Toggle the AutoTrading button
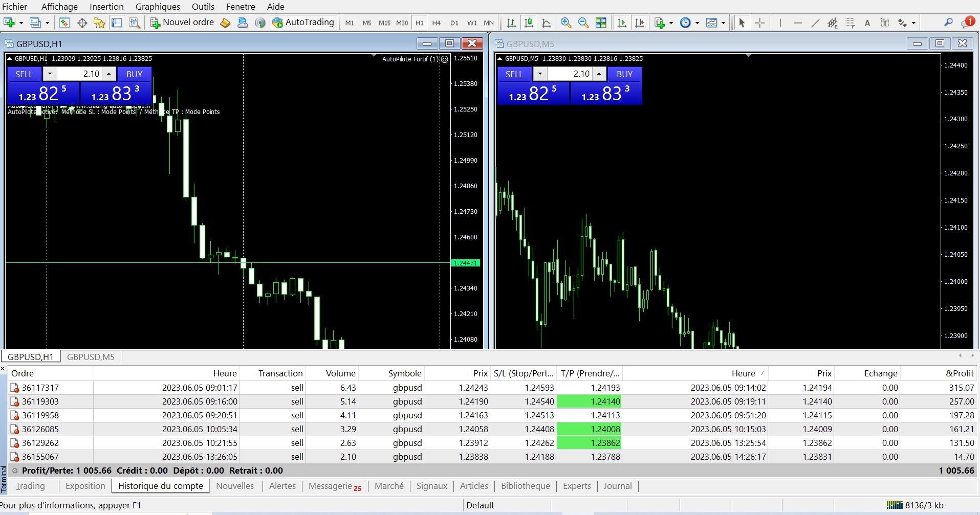 point(303,23)
